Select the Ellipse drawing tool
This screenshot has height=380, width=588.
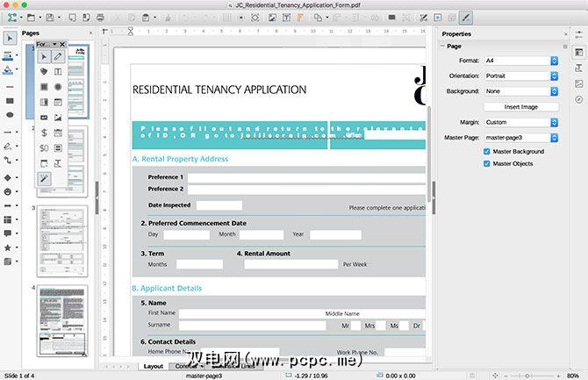click(11, 115)
